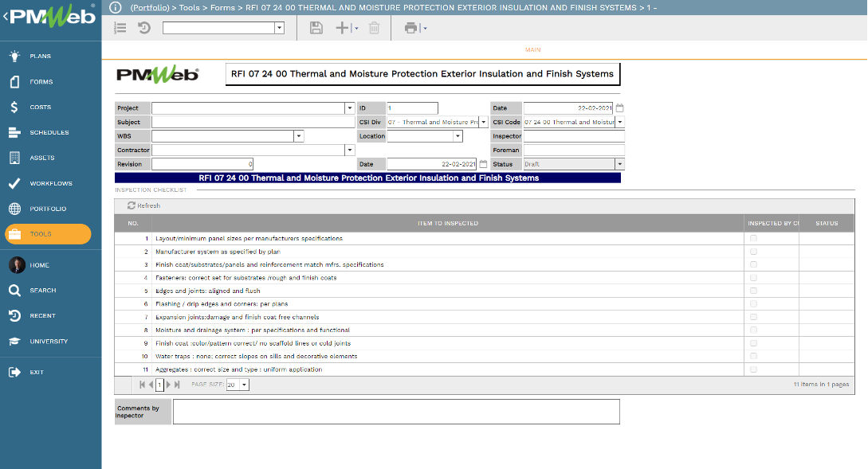Sort by Item To Inspected column header
This screenshot has height=469, width=868.
[448, 223]
